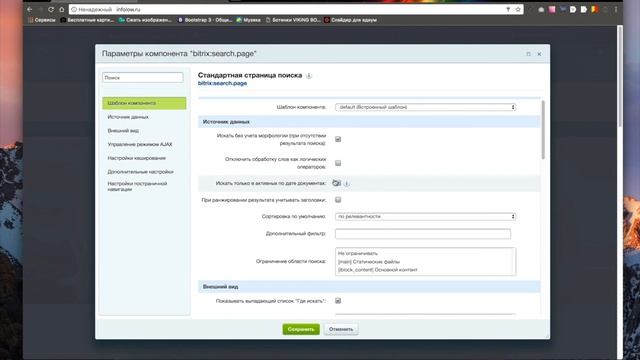This screenshot has height=360, width=640.
Task: Reload the page with the refresh icon
Action: [x=51, y=9]
